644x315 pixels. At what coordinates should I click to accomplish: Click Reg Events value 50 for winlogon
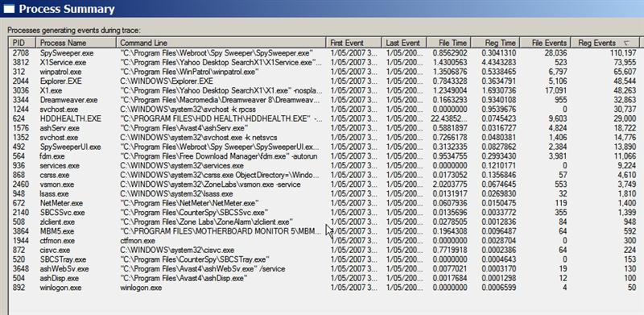(x=632, y=288)
